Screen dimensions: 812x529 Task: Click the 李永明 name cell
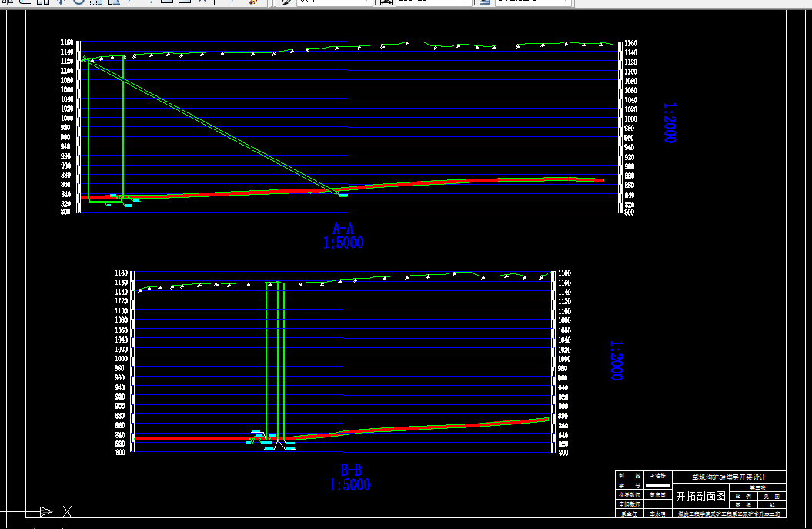point(657,514)
